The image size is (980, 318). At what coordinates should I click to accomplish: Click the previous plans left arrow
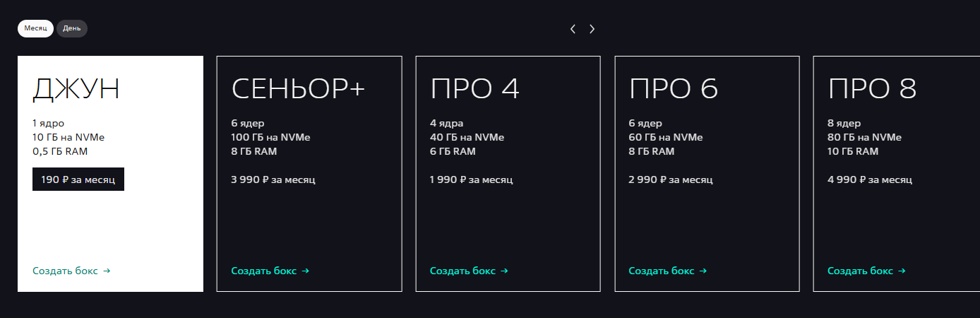coord(573,29)
